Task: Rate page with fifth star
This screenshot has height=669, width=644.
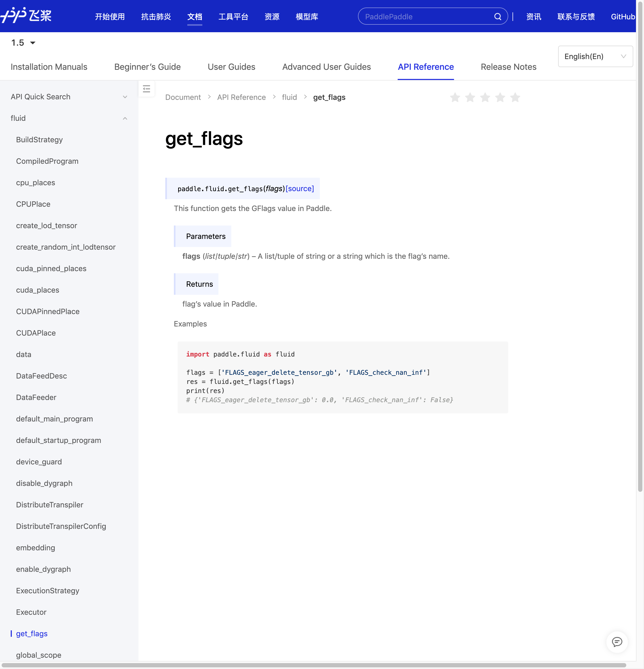Action: pos(515,98)
